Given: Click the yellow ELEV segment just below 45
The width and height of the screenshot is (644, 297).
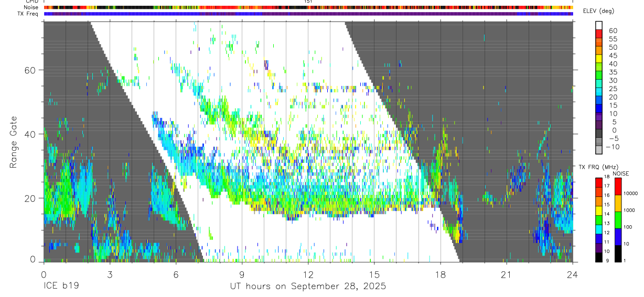Looking at the screenshot, I should pos(599,59).
